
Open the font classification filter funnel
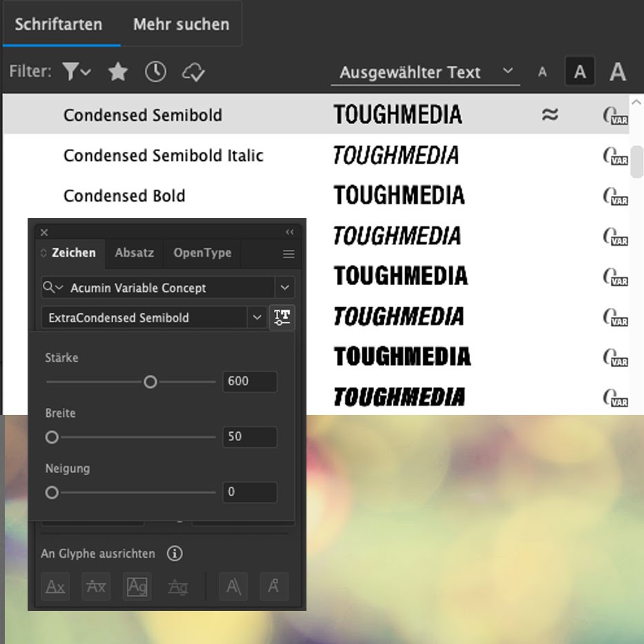pyautogui.click(x=76, y=72)
